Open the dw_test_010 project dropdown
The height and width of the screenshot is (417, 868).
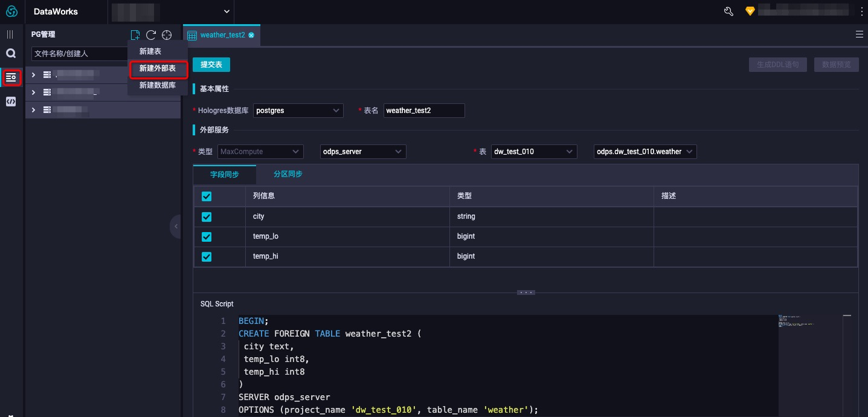535,152
